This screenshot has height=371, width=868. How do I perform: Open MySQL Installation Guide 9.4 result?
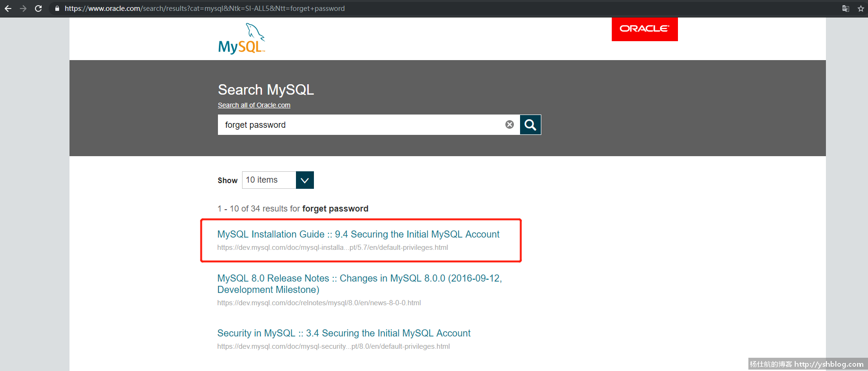coord(358,234)
